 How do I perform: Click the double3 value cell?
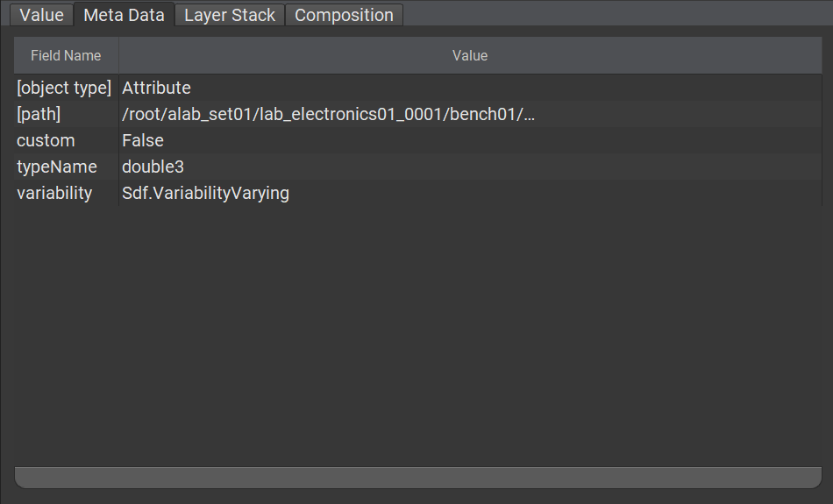[470, 167]
